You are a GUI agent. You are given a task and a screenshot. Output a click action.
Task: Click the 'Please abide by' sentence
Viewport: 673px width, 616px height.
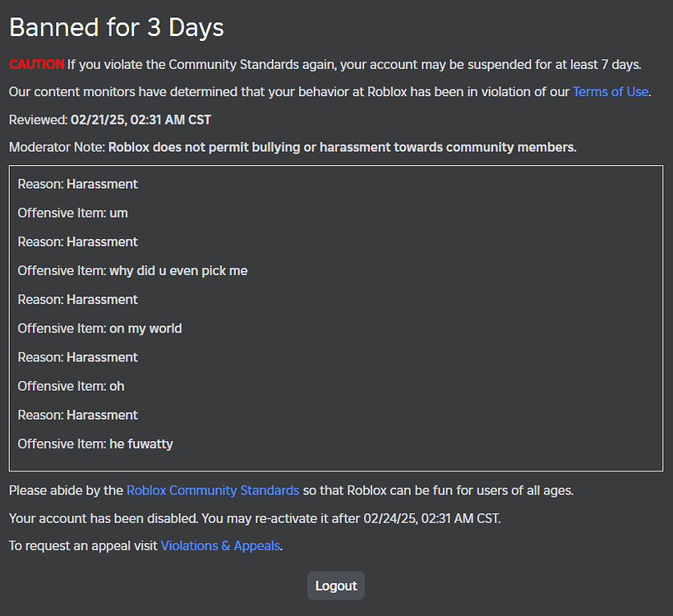point(290,490)
